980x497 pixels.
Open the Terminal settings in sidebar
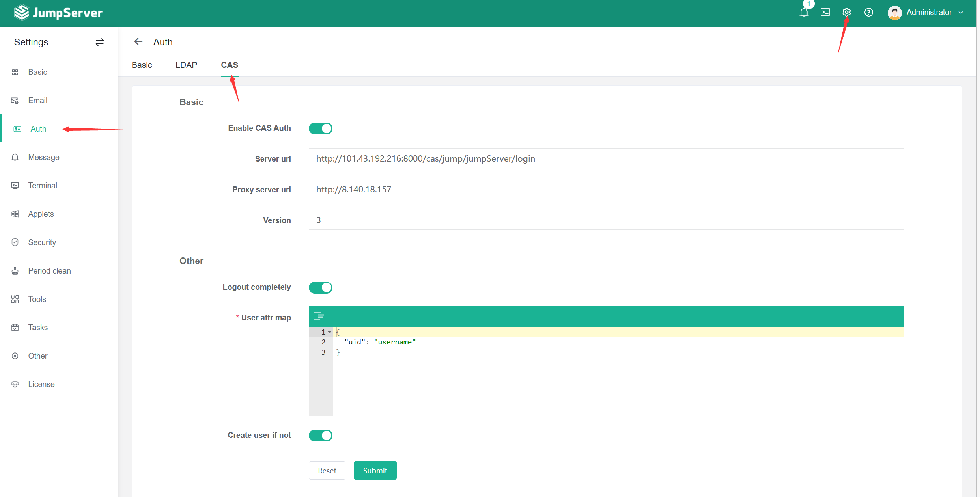tap(42, 186)
